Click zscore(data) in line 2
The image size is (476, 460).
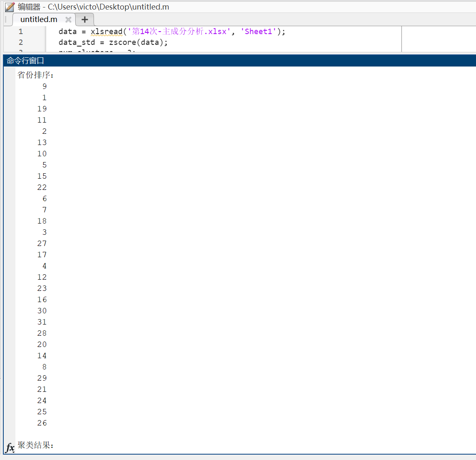pos(136,42)
